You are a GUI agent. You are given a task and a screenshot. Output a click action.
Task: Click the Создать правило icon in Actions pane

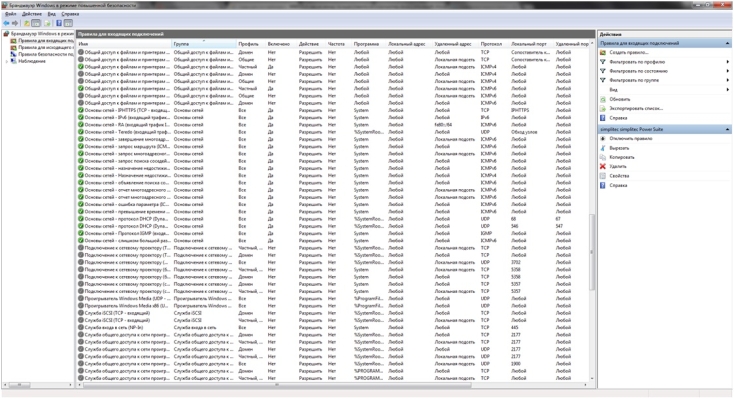[603, 52]
